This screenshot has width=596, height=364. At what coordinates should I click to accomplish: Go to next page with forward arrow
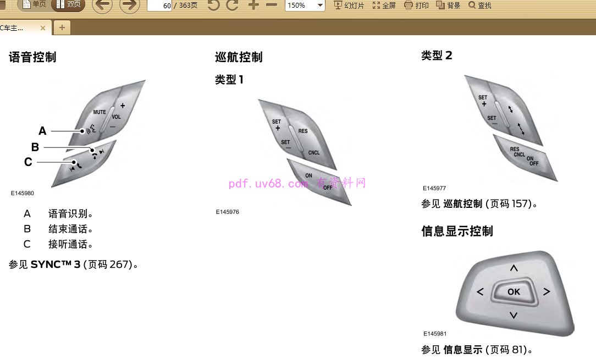coord(130,5)
